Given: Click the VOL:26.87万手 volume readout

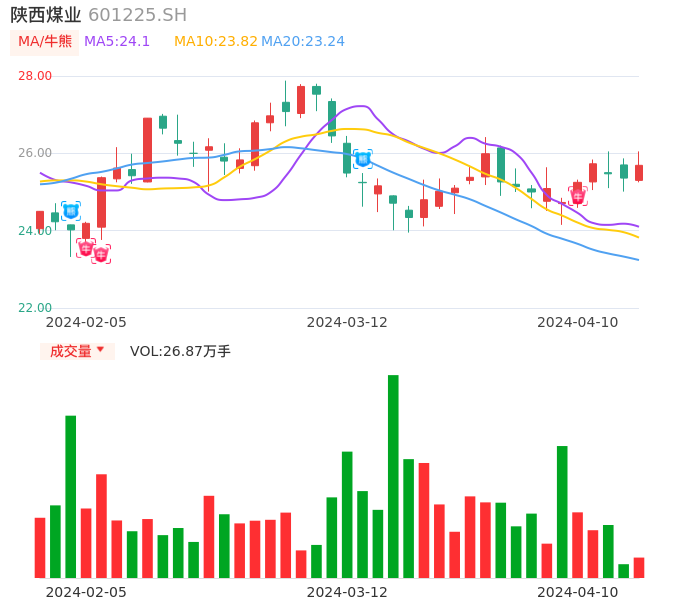Looking at the screenshot, I should [180, 351].
